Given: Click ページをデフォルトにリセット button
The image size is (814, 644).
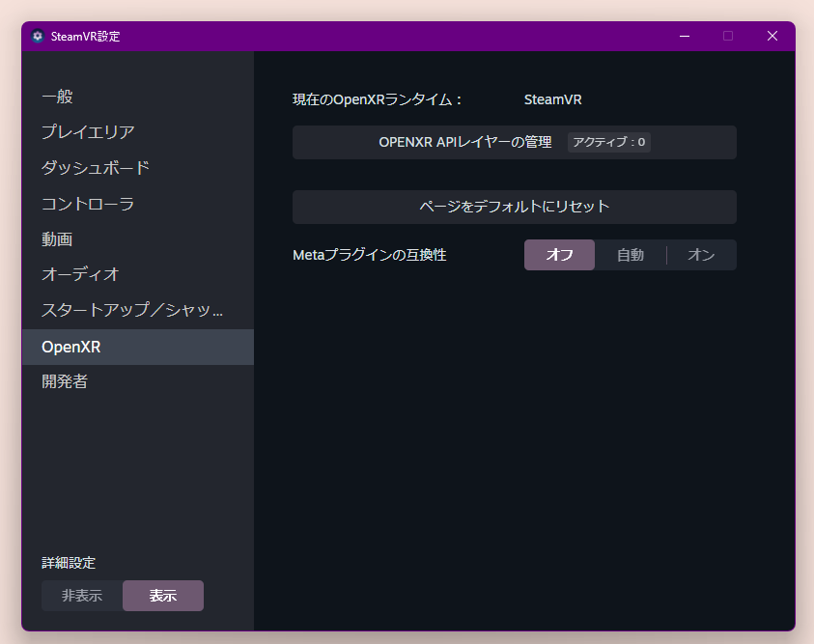Looking at the screenshot, I should [x=514, y=207].
